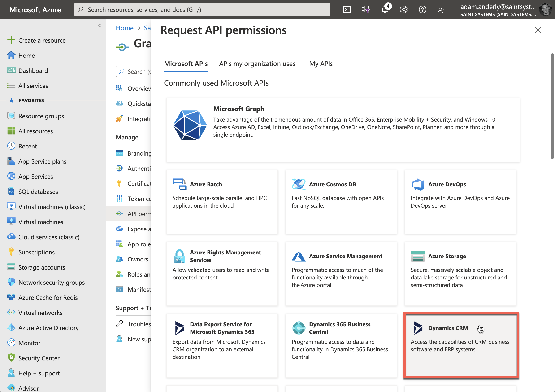555x392 pixels.
Task: Click the Subscriptions key icon
Action: point(11,252)
